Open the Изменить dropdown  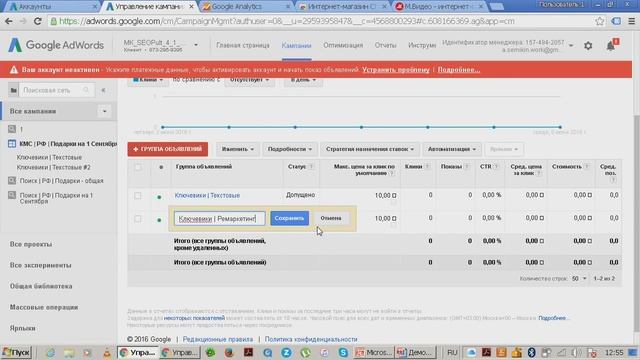238,149
